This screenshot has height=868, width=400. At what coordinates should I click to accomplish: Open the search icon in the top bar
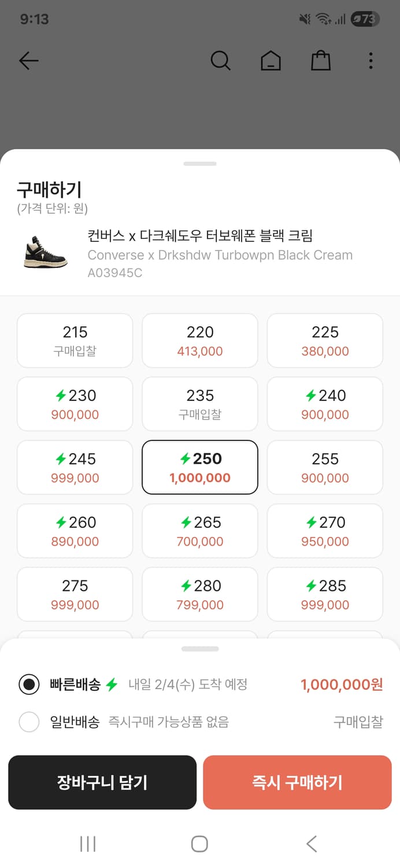pos(220,60)
